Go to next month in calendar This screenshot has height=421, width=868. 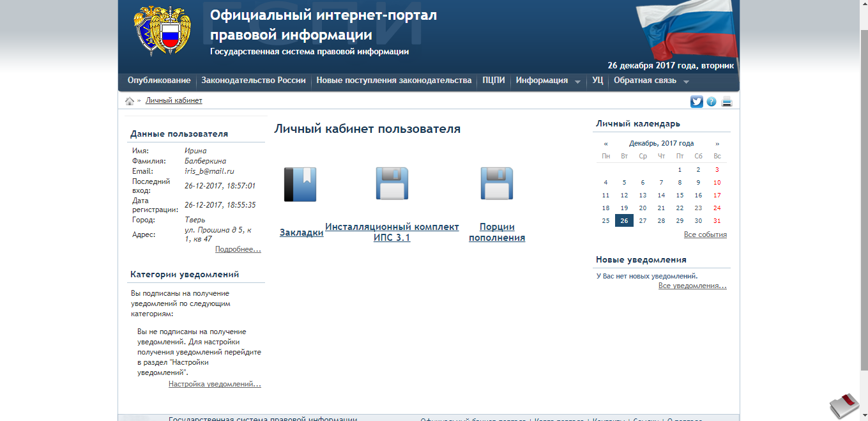point(717,144)
